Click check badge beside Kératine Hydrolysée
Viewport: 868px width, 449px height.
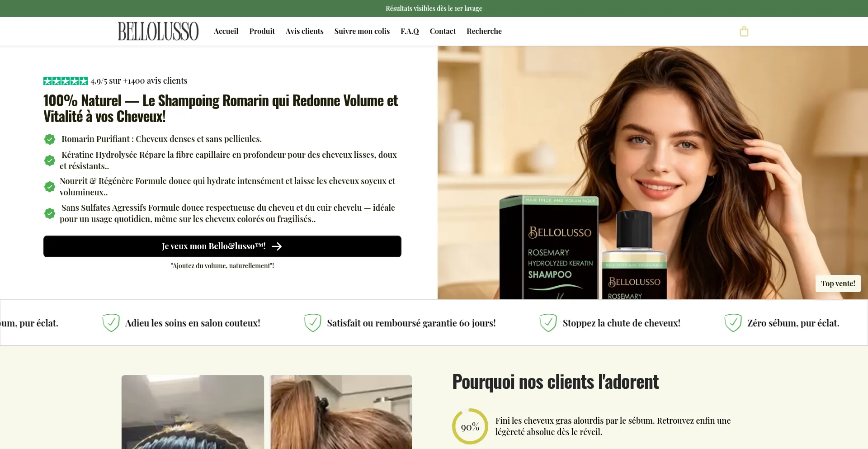50,161
